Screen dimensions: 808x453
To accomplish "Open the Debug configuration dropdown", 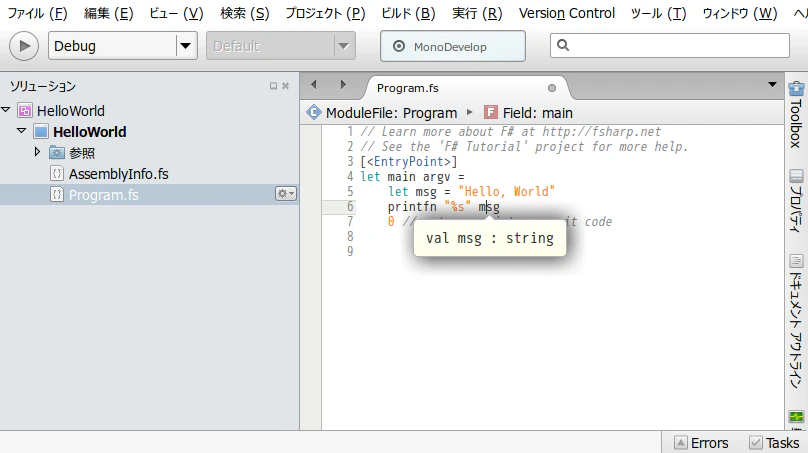I will tap(123, 46).
